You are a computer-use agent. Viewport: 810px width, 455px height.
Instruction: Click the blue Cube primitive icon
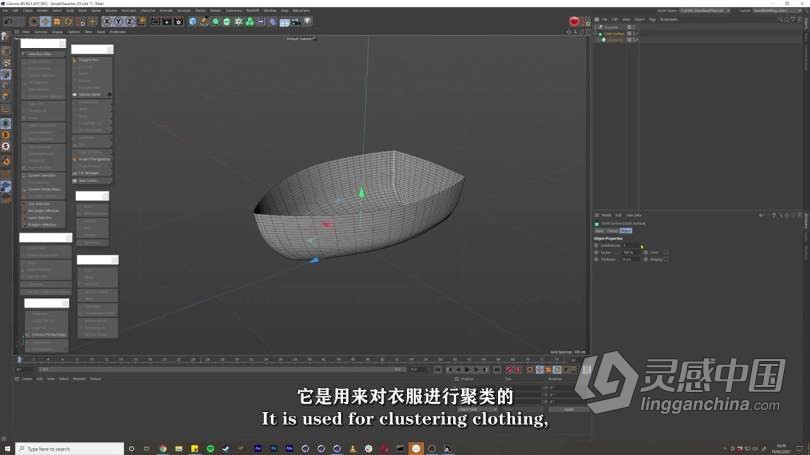tap(193, 22)
